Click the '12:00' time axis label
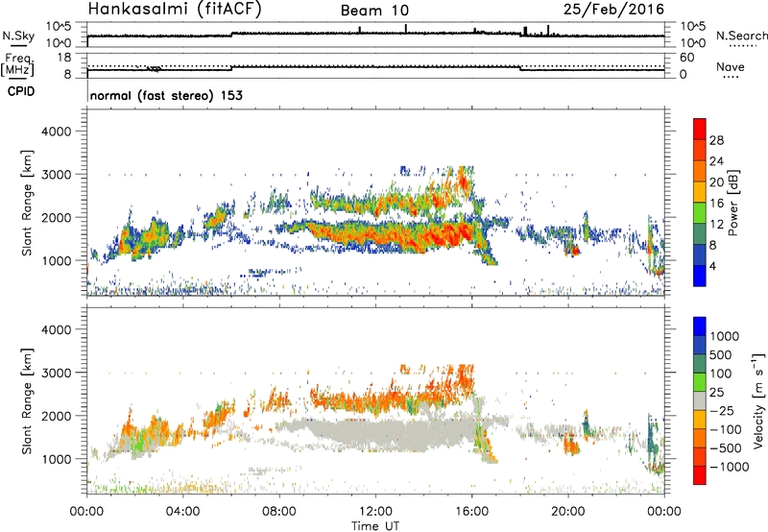 coord(375,512)
